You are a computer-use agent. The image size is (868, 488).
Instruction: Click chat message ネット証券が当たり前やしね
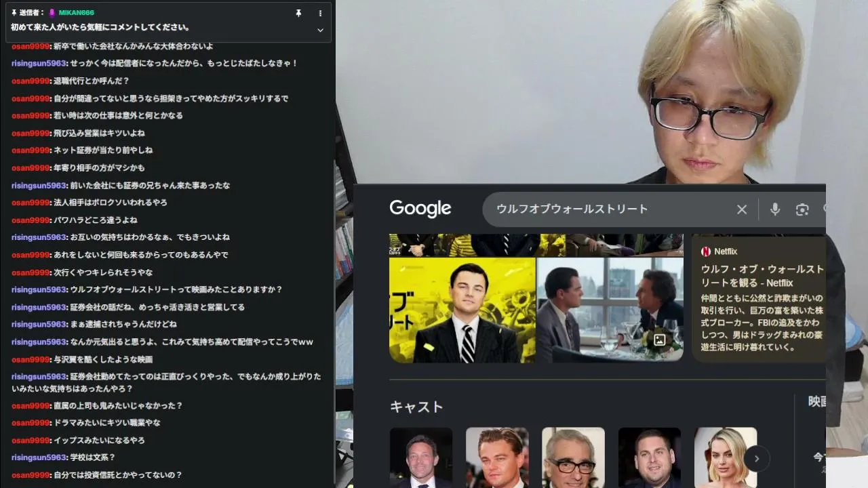coord(103,150)
